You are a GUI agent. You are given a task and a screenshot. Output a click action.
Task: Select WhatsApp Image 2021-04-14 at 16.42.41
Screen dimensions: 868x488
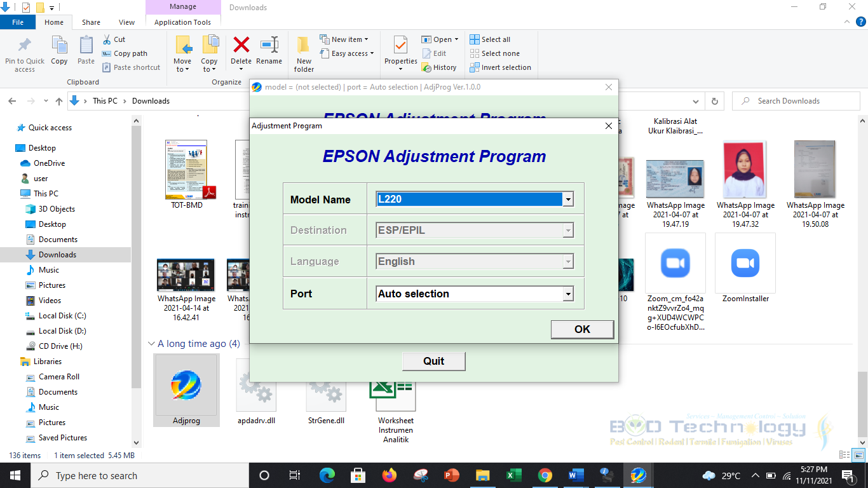(186, 290)
